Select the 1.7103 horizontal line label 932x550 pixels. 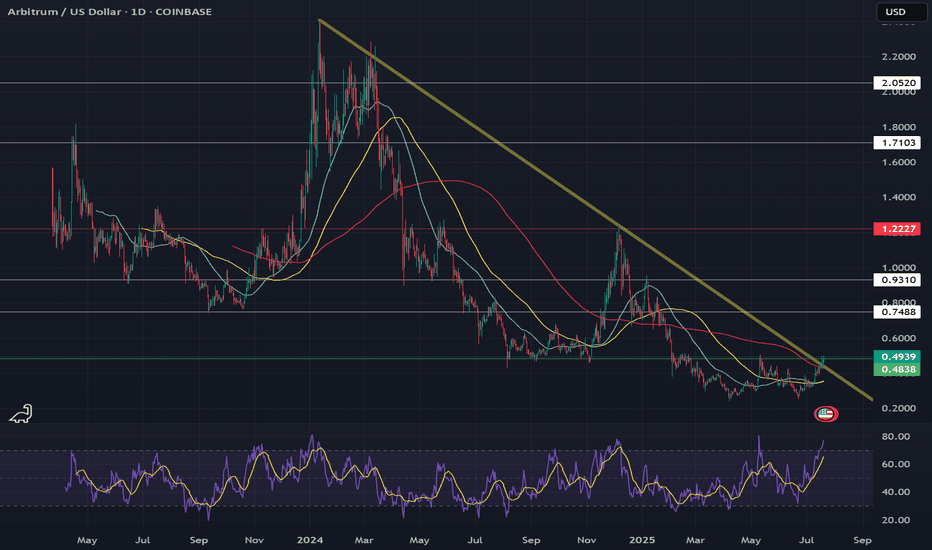coord(894,143)
